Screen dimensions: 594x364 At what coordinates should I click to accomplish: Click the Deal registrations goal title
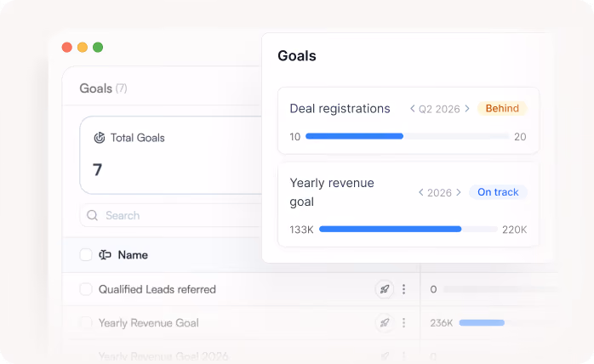pyautogui.click(x=340, y=109)
